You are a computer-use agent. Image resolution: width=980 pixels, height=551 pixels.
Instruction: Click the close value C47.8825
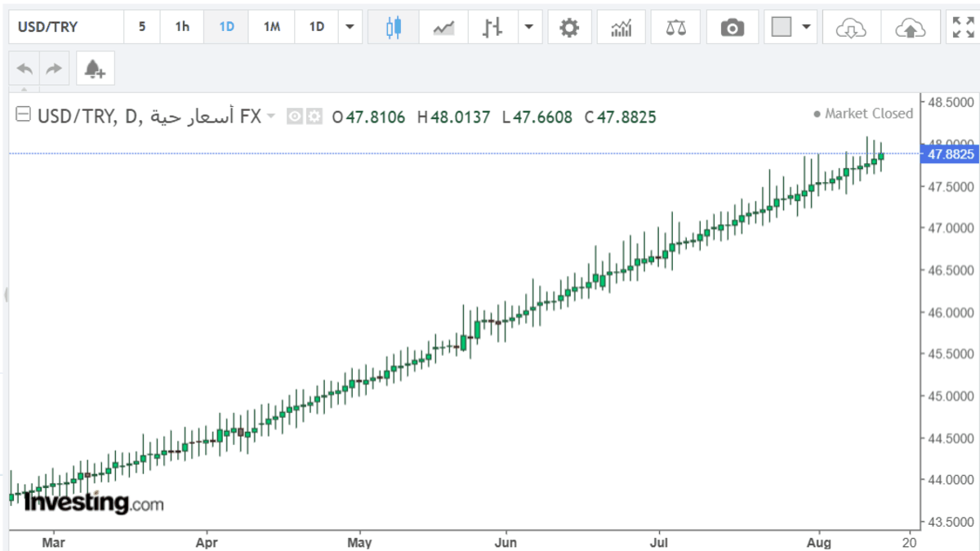[621, 117]
